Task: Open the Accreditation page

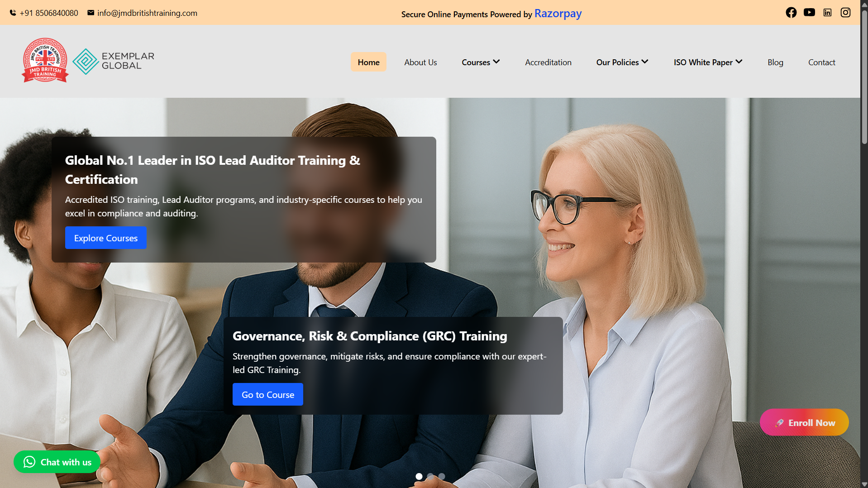Action: (x=548, y=62)
